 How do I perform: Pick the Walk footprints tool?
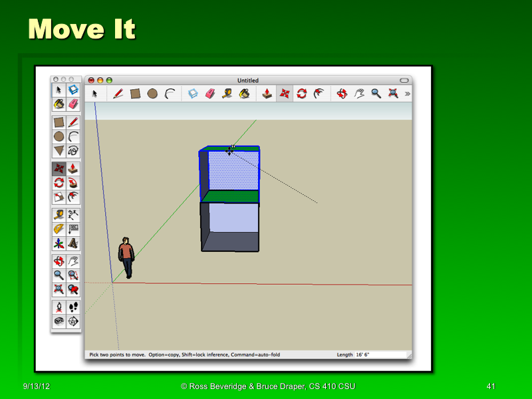(x=73, y=307)
